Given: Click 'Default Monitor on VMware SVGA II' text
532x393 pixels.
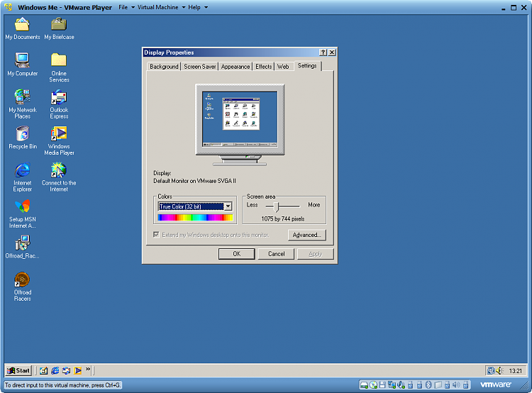Looking at the screenshot, I should 194,181.
